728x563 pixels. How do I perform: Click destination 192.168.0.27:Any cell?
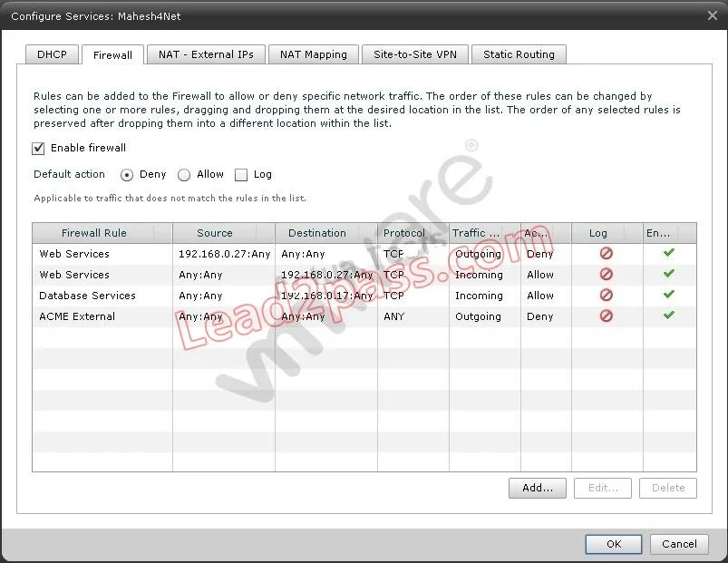point(327,275)
